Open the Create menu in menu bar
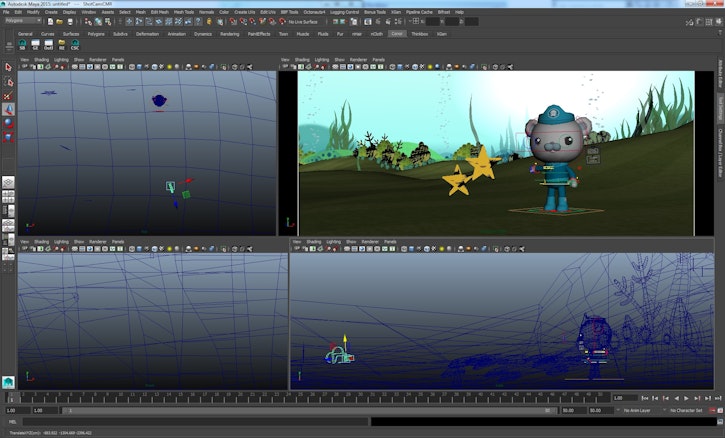The height and width of the screenshot is (438, 725). (x=49, y=12)
